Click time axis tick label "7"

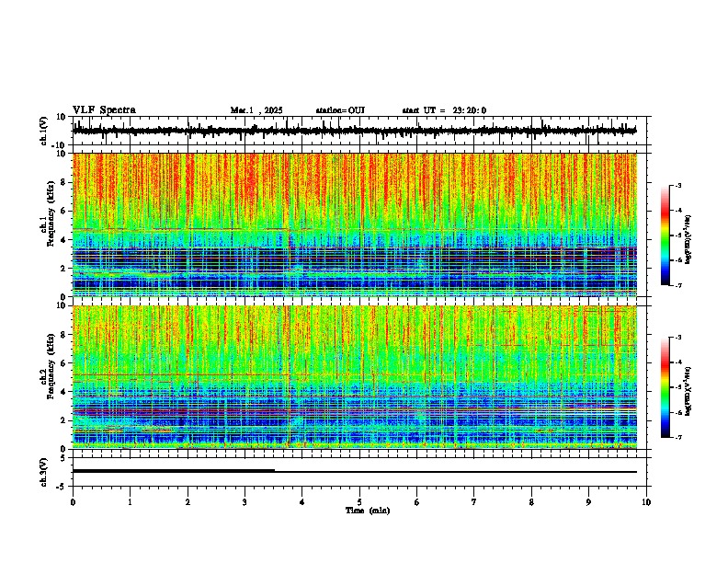tap(474, 502)
